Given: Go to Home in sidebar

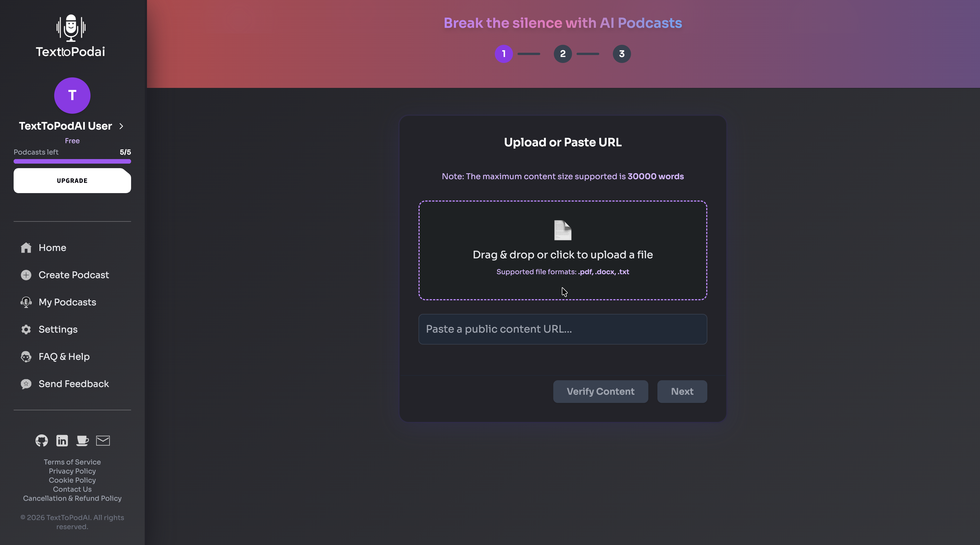Looking at the screenshot, I should coord(52,248).
